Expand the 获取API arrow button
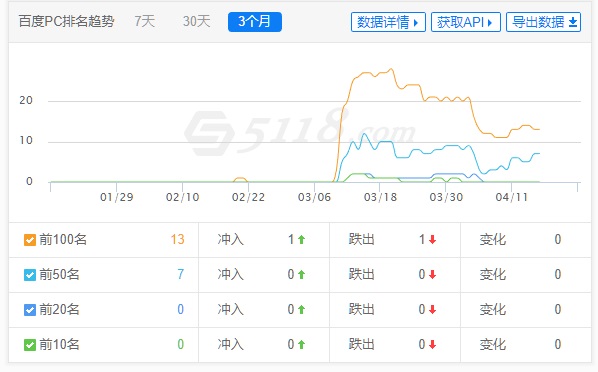The height and width of the screenshot is (372, 598). tap(490, 23)
